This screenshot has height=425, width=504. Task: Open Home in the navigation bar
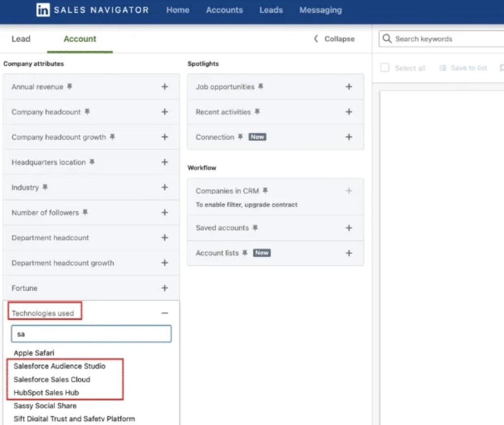click(178, 10)
